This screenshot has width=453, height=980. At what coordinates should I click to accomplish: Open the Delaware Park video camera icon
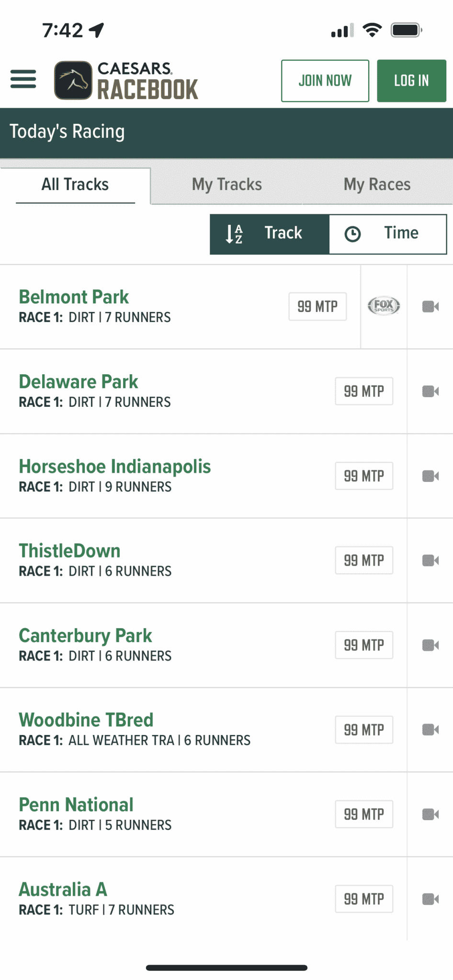click(430, 391)
